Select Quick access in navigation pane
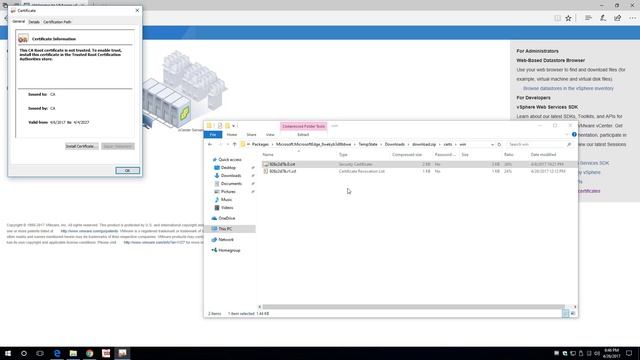 pyautogui.click(x=230, y=160)
